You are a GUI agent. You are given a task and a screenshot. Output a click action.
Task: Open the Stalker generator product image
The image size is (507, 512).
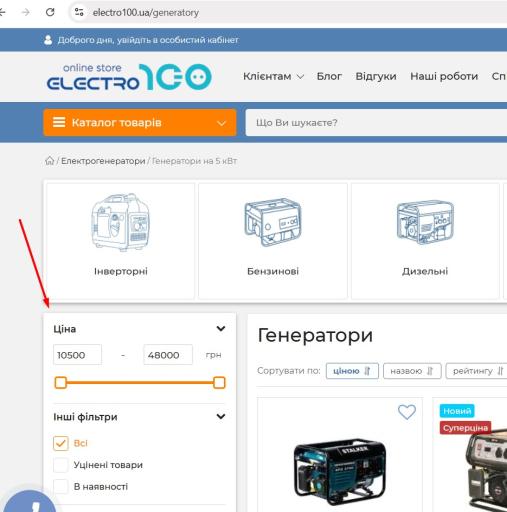(340, 471)
